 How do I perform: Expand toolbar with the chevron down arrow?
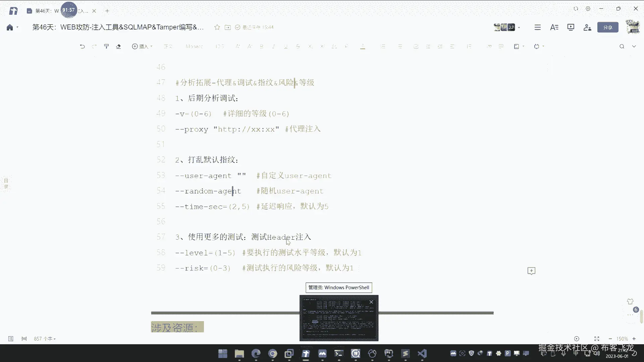(634, 47)
